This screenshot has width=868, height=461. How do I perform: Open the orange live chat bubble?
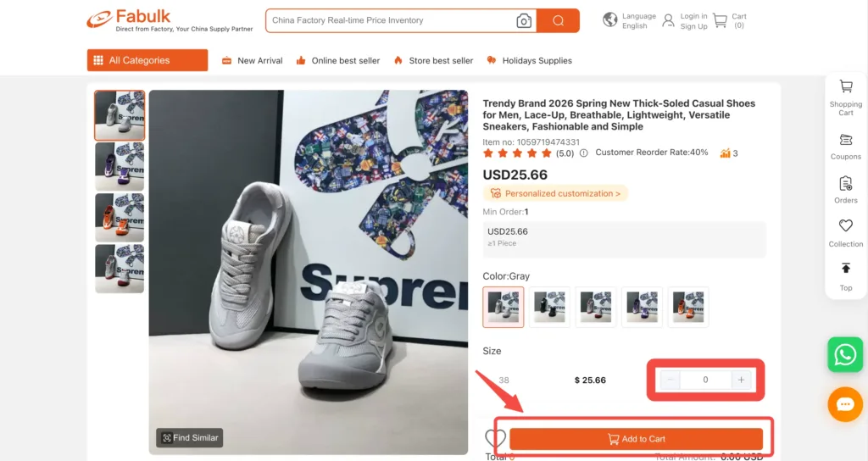coord(845,404)
